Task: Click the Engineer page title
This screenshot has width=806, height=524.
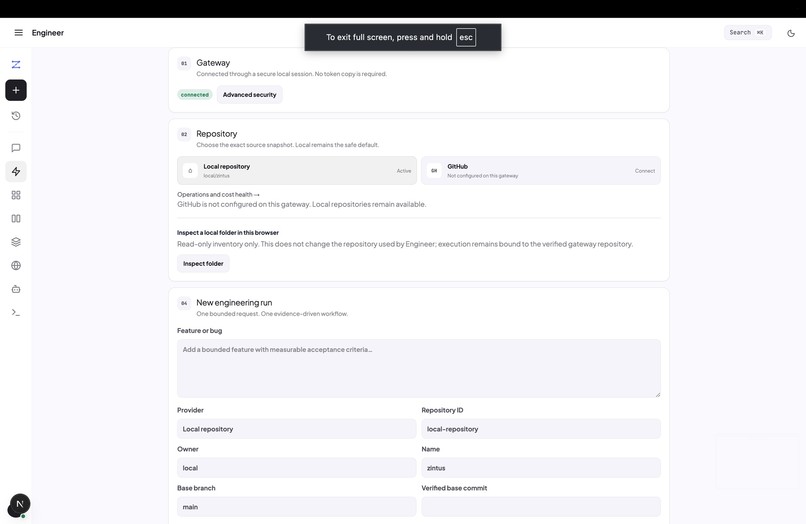Action: pos(48,32)
